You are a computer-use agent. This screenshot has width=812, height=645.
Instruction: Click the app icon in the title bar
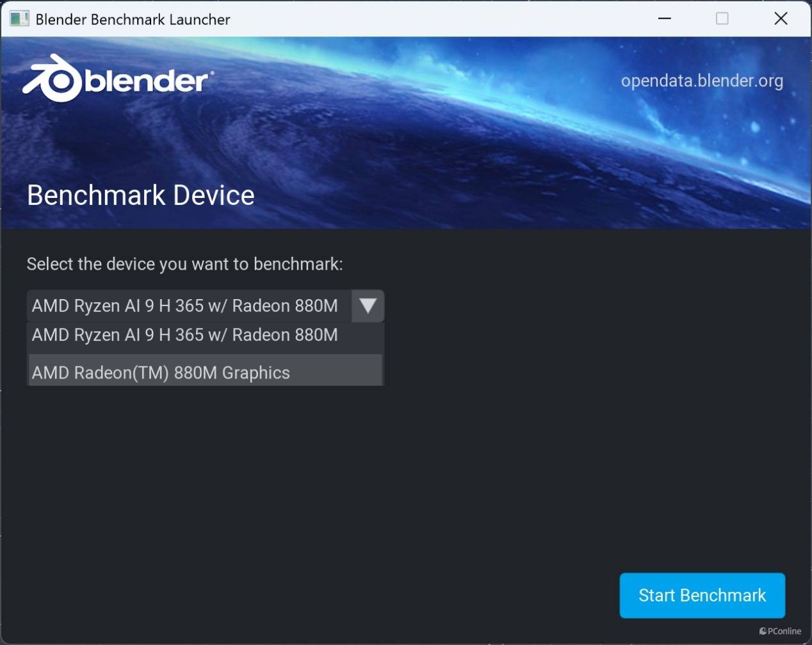[x=19, y=19]
